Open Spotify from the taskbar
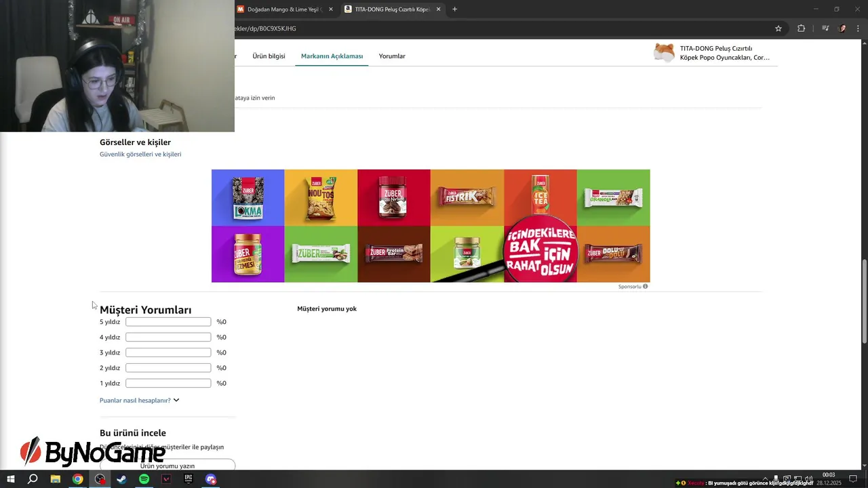 (x=144, y=479)
